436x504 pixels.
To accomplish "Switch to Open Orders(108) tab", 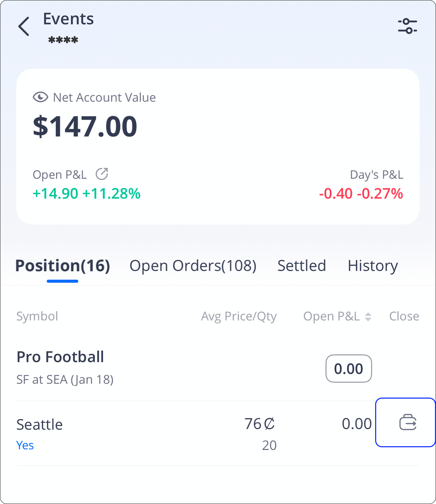I will pyautogui.click(x=193, y=266).
